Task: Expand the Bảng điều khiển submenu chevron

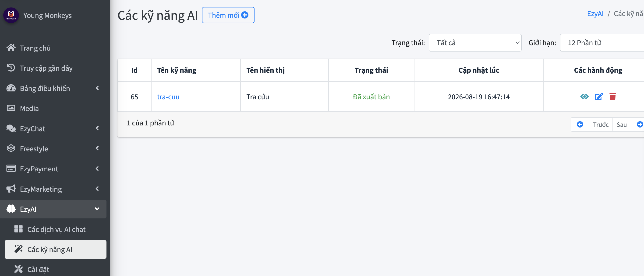Action: point(97,88)
